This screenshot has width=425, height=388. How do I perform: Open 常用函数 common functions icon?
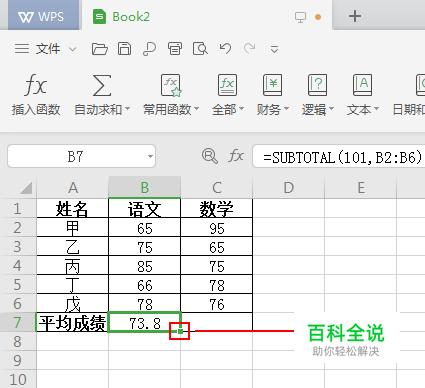(x=171, y=85)
